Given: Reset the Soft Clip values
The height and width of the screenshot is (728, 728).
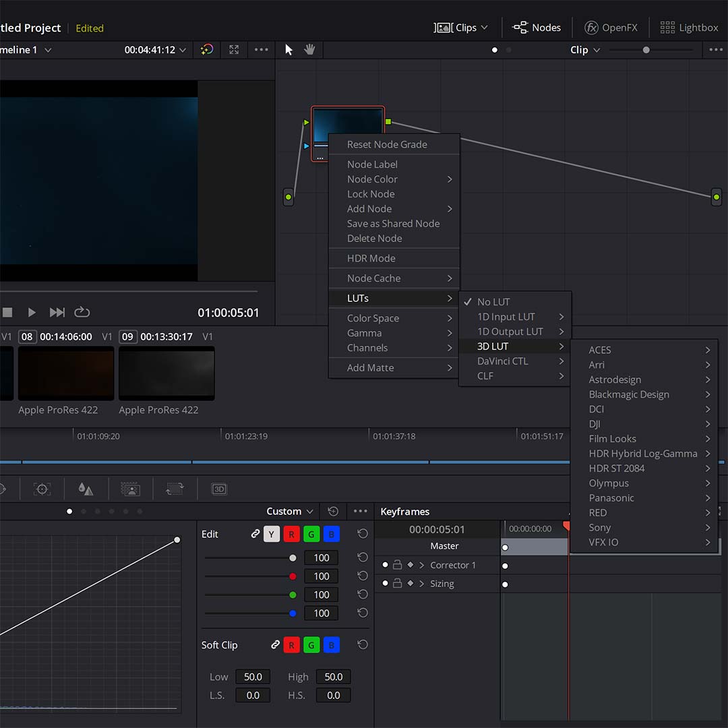Looking at the screenshot, I should pyautogui.click(x=363, y=644).
